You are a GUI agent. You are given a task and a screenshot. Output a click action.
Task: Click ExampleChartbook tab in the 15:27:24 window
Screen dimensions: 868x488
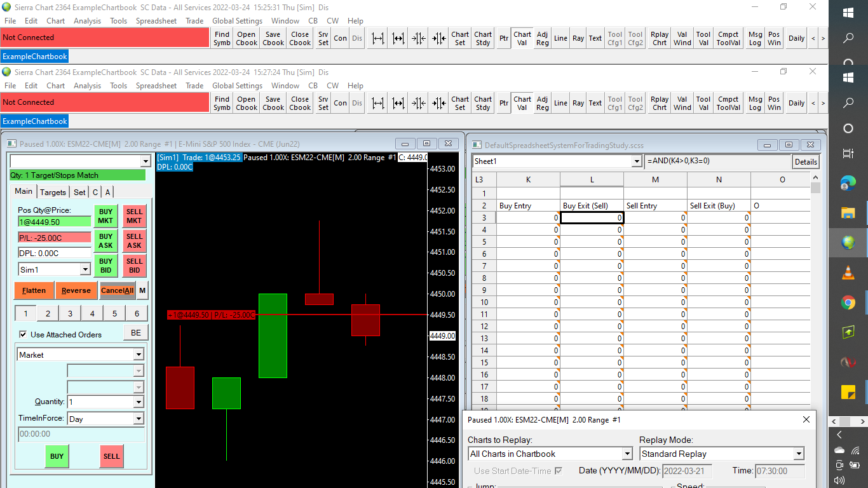(34, 121)
